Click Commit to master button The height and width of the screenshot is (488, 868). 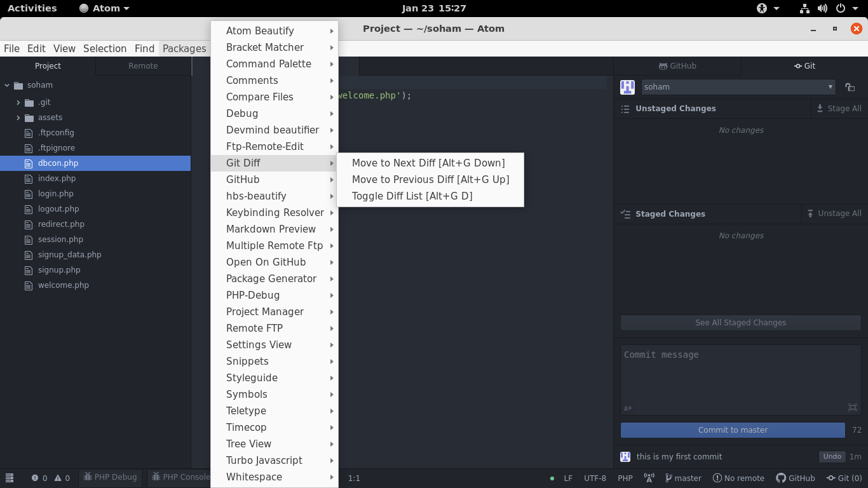click(733, 430)
